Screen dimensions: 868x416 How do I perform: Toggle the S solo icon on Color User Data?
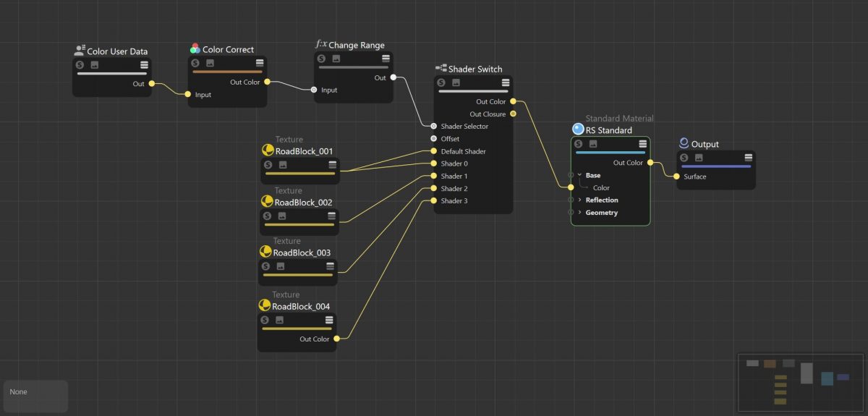click(x=80, y=65)
